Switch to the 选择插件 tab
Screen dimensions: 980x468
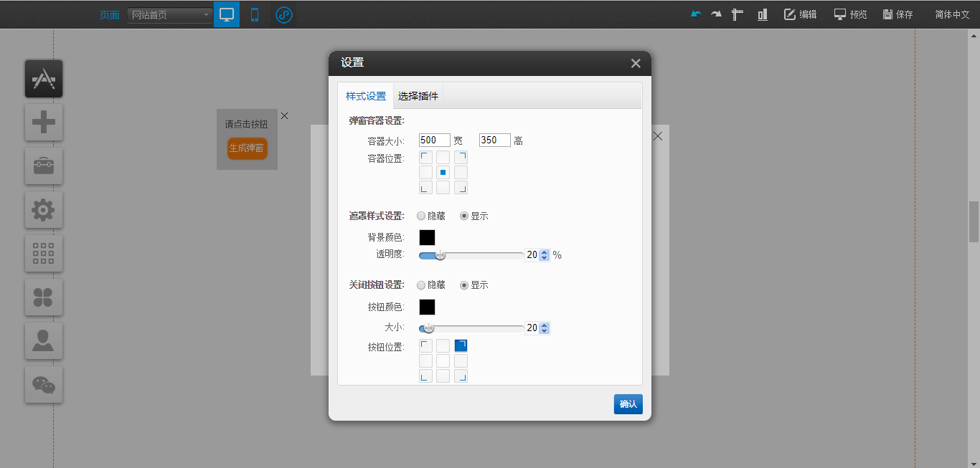[x=418, y=96]
